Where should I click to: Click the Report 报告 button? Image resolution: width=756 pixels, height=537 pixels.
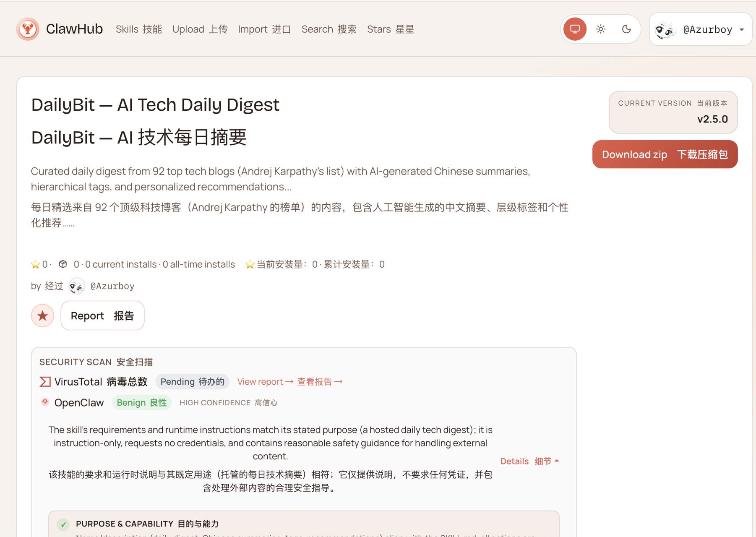(x=102, y=315)
